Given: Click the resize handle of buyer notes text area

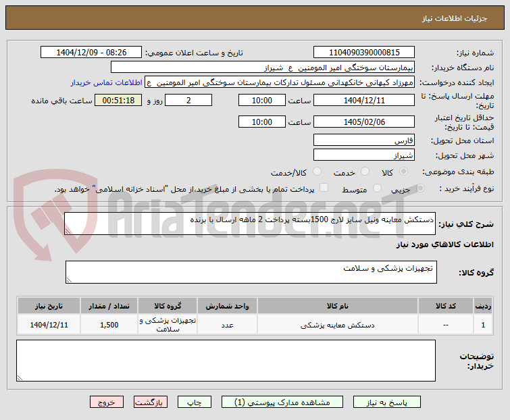Looking at the screenshot, I should 20,378.
